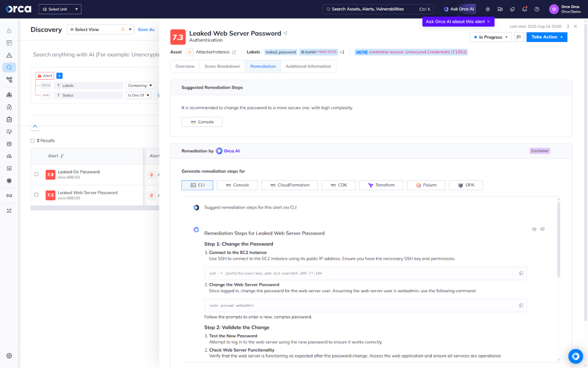
Task: Open AttackerInstance in external link icon
Action: [234, 52]
